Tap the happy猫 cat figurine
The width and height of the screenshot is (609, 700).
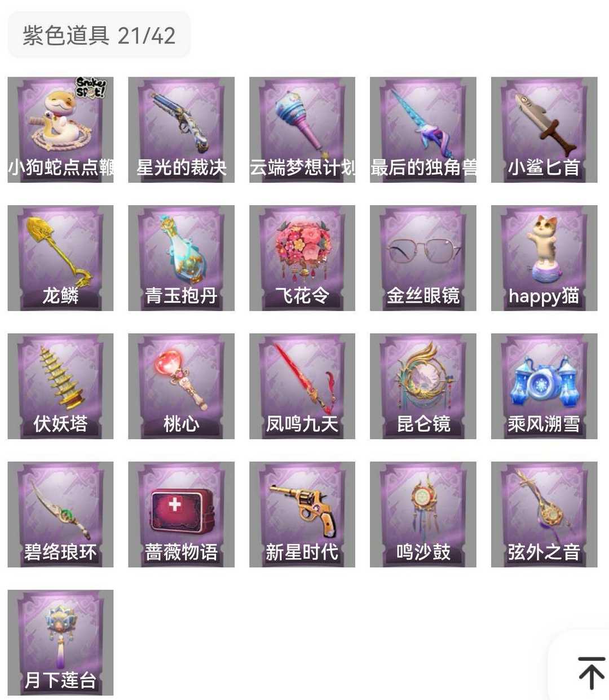click(544, 258)
